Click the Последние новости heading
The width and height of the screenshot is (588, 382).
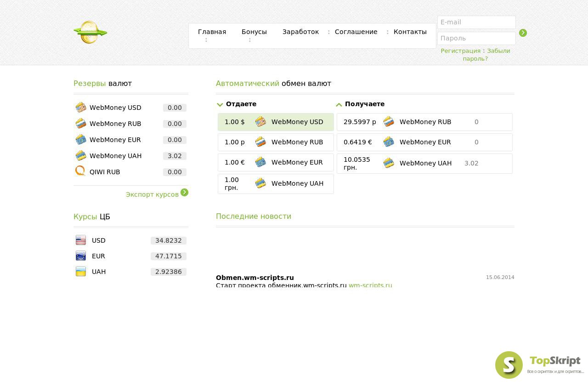(x=254, y=217)
